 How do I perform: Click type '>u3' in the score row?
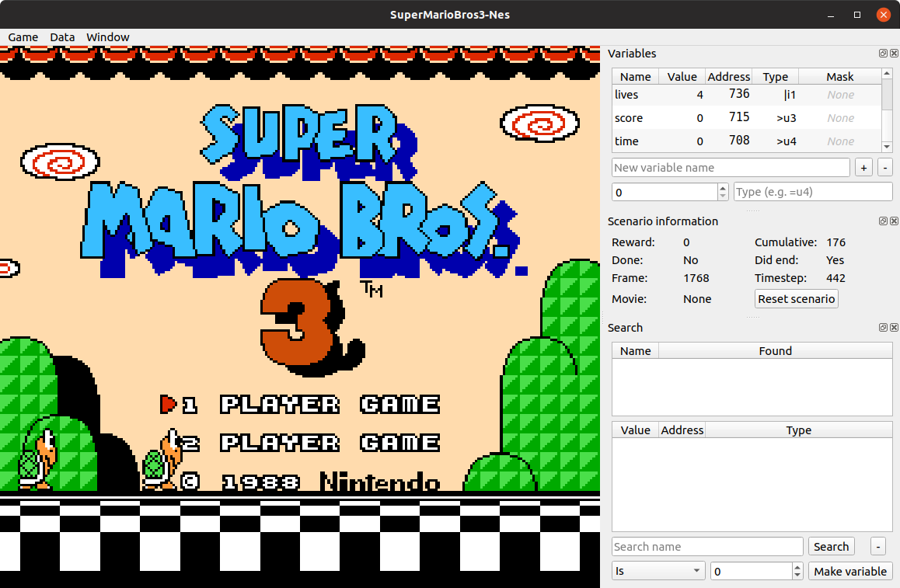pos(787,118)
